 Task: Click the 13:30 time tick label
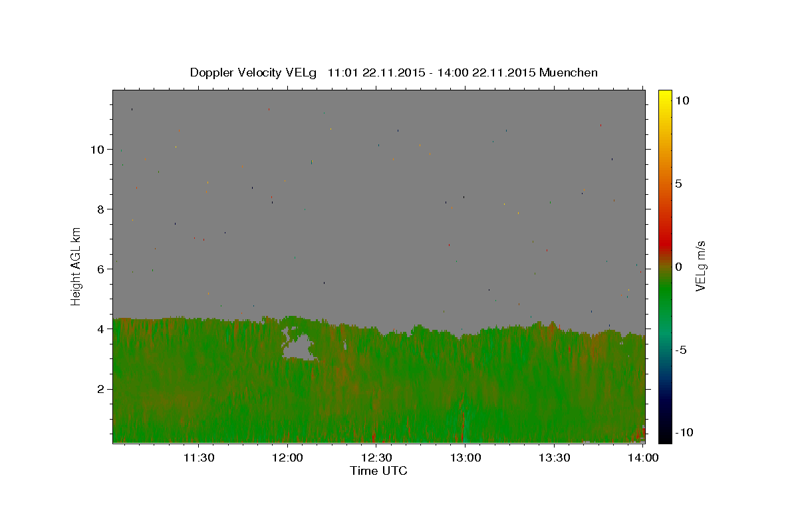(555, 458)
